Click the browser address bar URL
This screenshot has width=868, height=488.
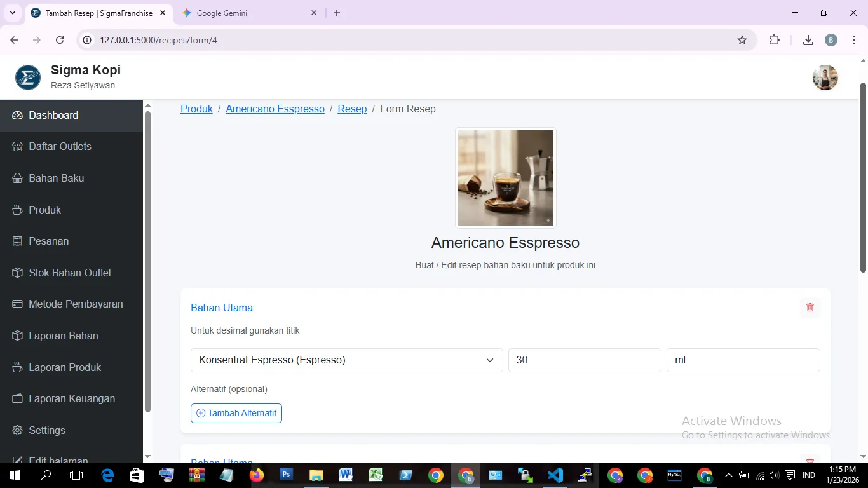(x=159, y=40)
